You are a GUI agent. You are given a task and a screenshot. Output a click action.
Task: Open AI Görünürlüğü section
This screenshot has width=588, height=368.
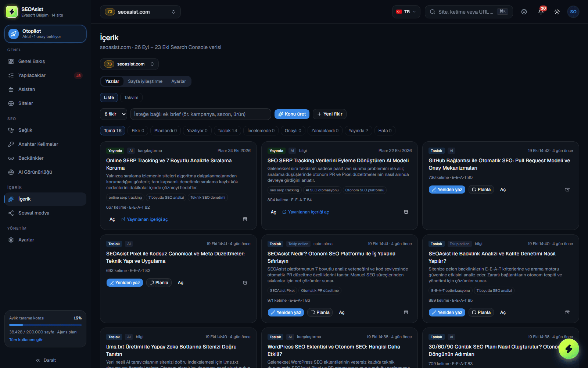(45, 172)
